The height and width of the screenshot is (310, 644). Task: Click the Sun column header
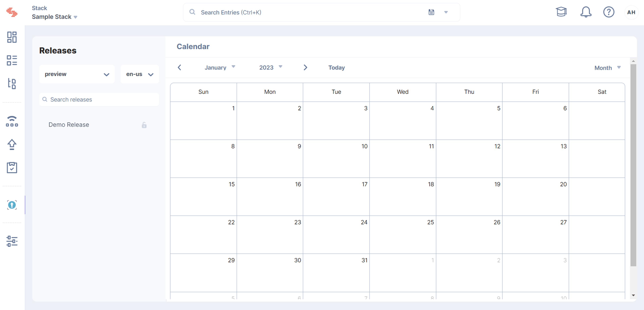point(203,92)
